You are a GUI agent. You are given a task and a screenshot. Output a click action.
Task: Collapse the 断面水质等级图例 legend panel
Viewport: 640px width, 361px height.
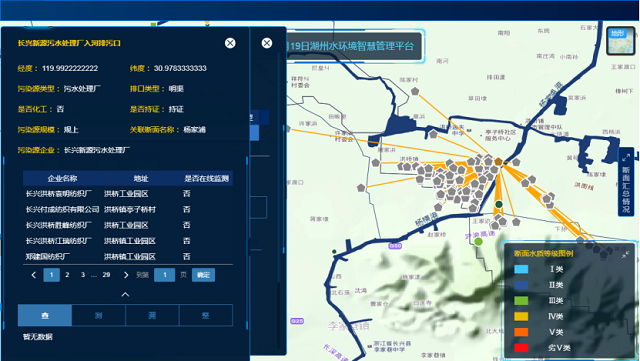[x=625, y=254]
